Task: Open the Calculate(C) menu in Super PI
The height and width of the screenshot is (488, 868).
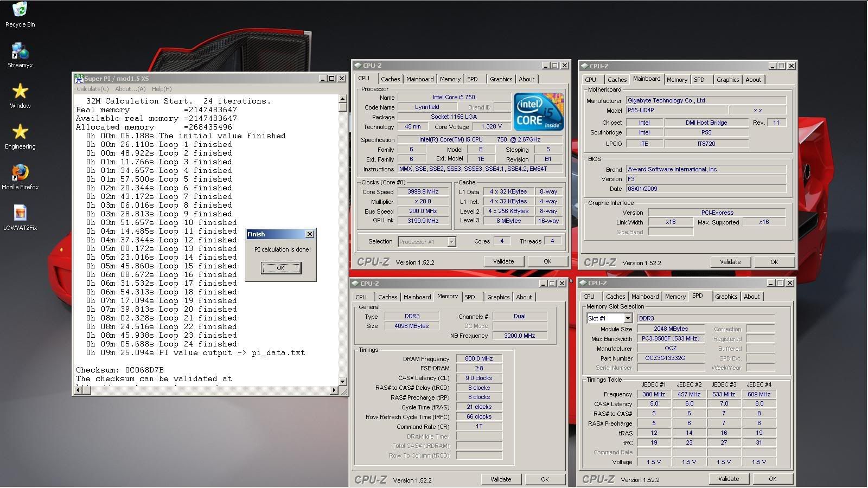Action: pos(92,89)
